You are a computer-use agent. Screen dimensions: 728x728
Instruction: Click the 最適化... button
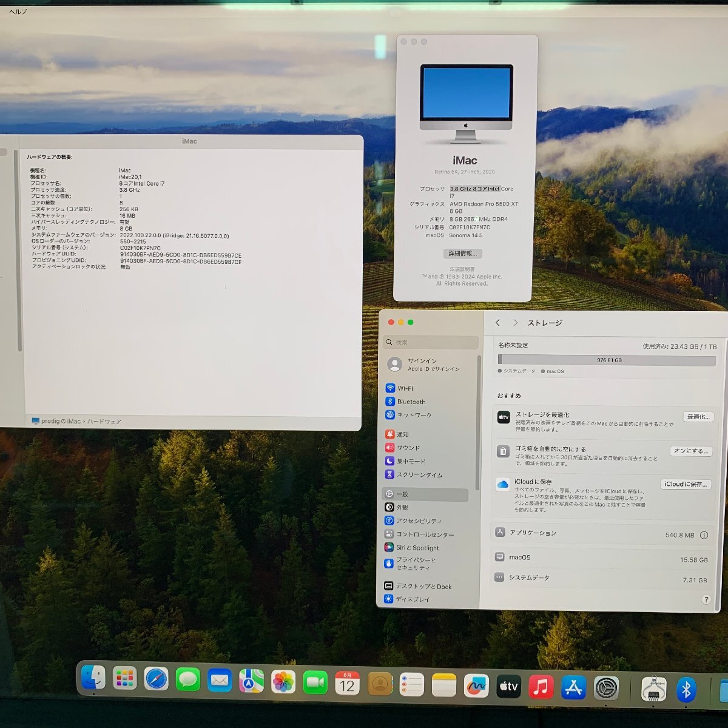[x=698, y=417]
